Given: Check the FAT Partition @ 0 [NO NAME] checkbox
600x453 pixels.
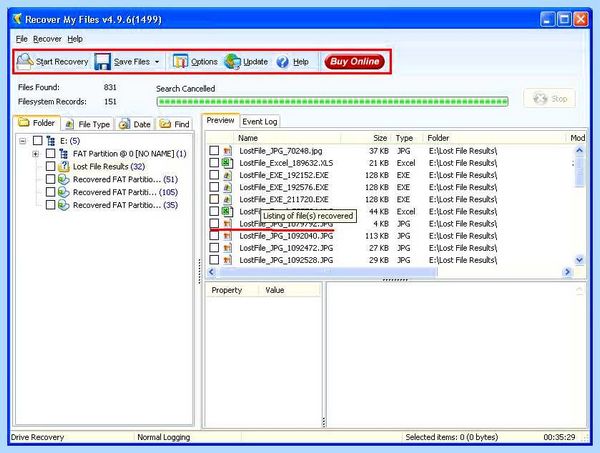Looking at the screenshot, I should click(x=50, y=153).
